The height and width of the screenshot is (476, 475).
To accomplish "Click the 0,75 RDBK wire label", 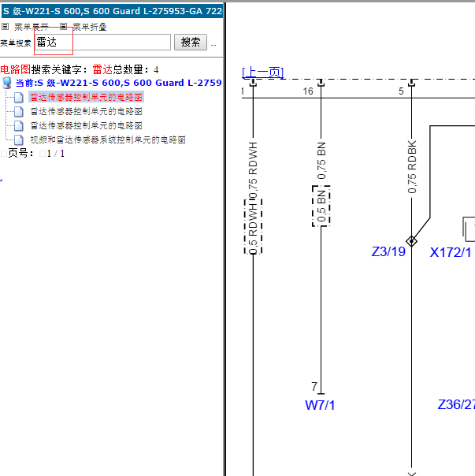I will pos(412,167).
